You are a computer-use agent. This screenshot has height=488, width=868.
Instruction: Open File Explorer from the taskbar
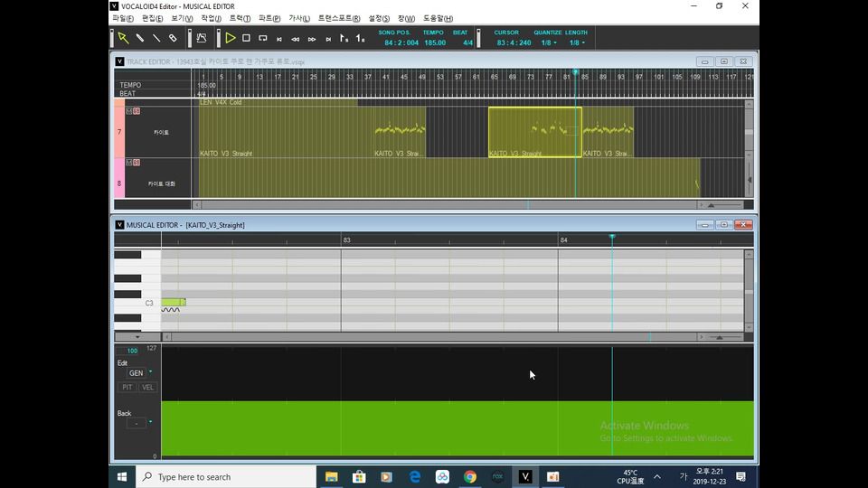(332, 476)
